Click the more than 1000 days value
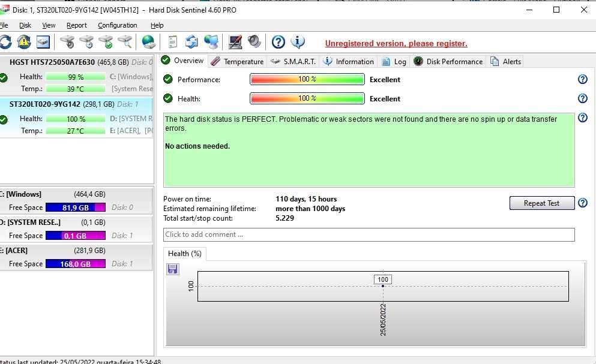The height and width of the screenshot is (364, 596). pyautogui.click(x=310, y=209)
